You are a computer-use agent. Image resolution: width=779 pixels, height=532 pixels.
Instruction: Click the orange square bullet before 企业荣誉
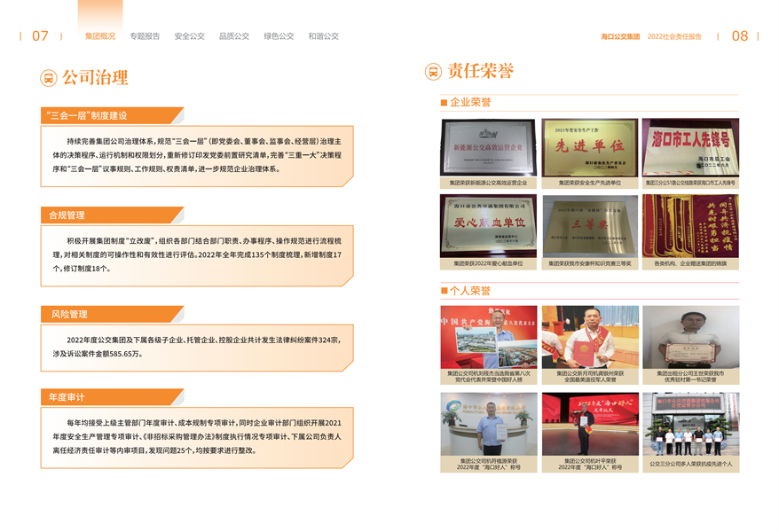(x=444, y=103)
